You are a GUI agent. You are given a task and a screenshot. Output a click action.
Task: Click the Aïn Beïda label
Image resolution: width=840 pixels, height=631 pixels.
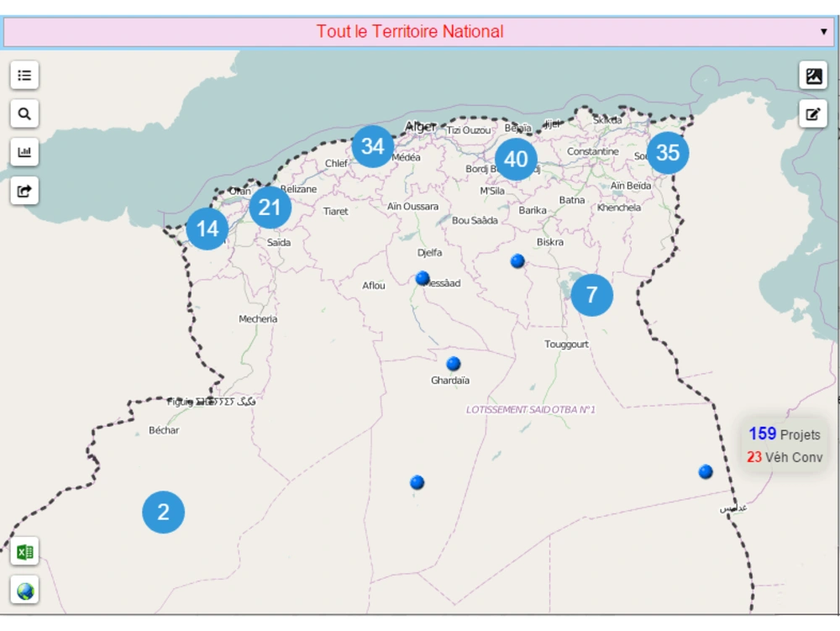tap(631, 186)
